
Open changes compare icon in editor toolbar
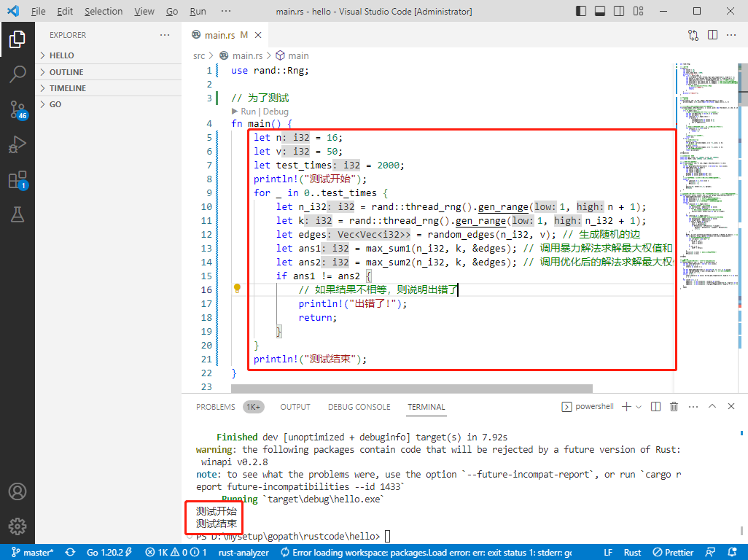point(693,35)
